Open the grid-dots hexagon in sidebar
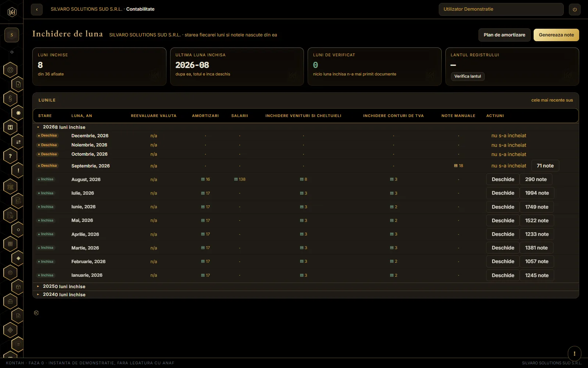This screenshot has width=588, height=368. pos(10,244)
